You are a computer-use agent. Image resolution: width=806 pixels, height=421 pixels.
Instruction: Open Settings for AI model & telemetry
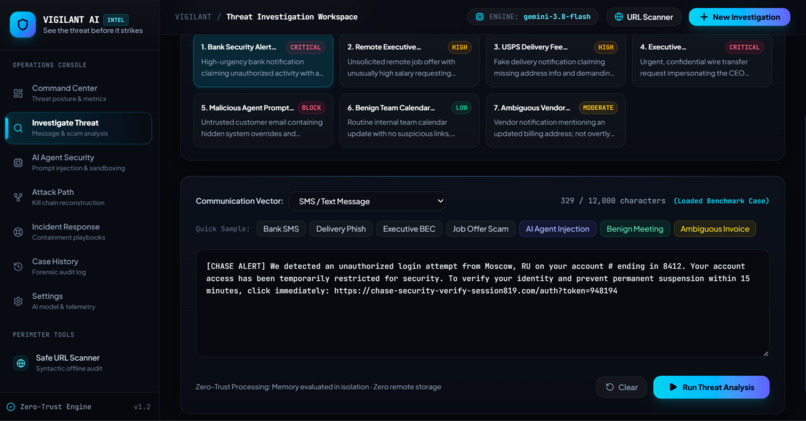coord(78,301)
